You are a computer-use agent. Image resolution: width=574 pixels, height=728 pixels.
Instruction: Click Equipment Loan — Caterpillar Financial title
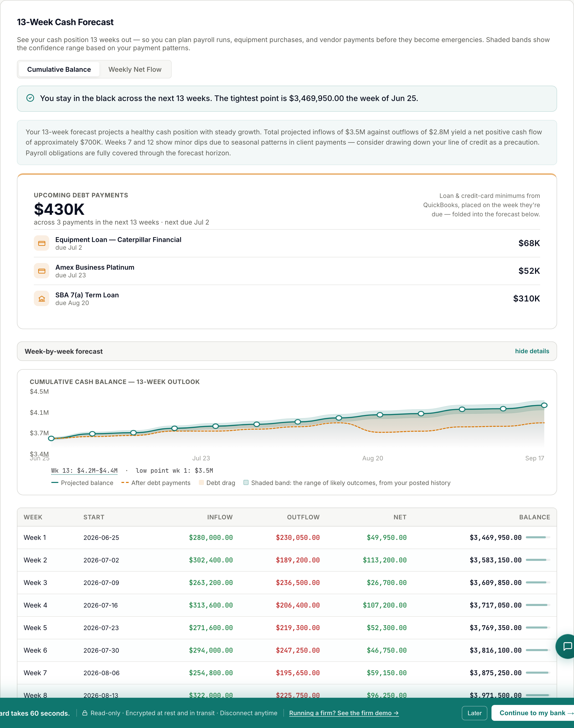(118, 239)
